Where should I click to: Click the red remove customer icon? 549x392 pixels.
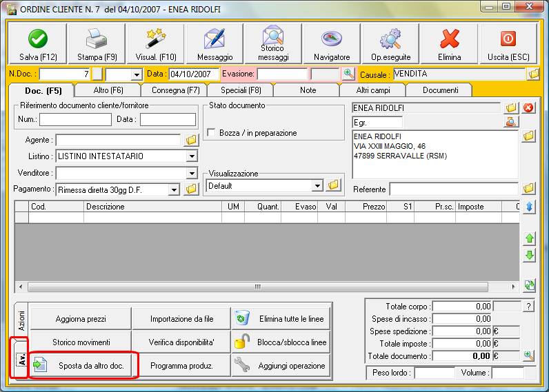(529, 107)
